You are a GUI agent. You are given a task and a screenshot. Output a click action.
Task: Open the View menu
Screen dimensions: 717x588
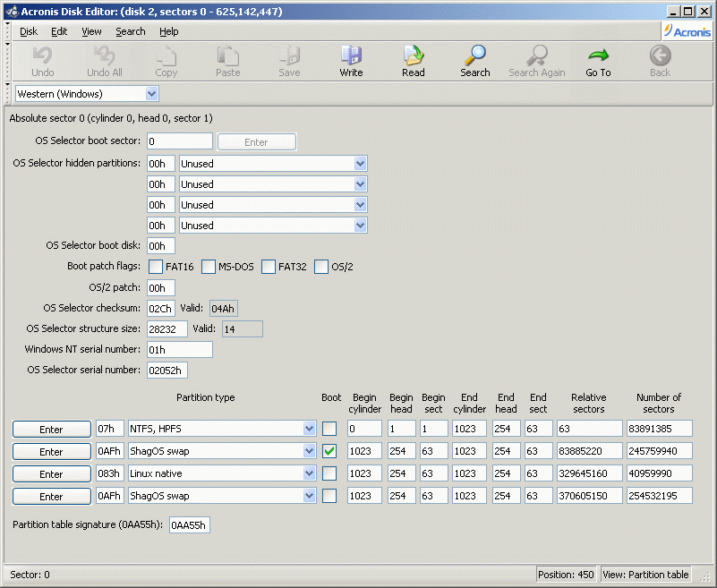(x=91, y=31)
